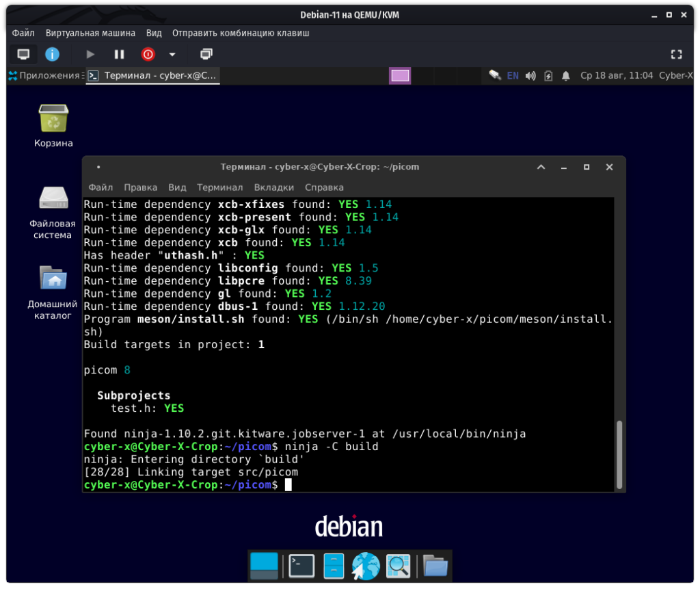This screenshot has height=589, width=700.
Task: Click the clock showing Ср 18 авг, 11:04
Action: click(x=616, y=75)
